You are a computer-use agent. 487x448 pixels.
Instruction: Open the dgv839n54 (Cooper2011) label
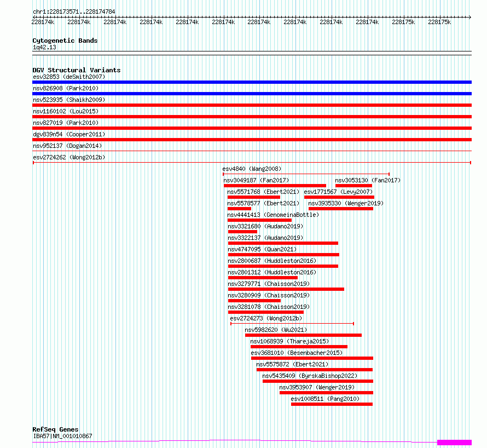click(x=69, y=134)
